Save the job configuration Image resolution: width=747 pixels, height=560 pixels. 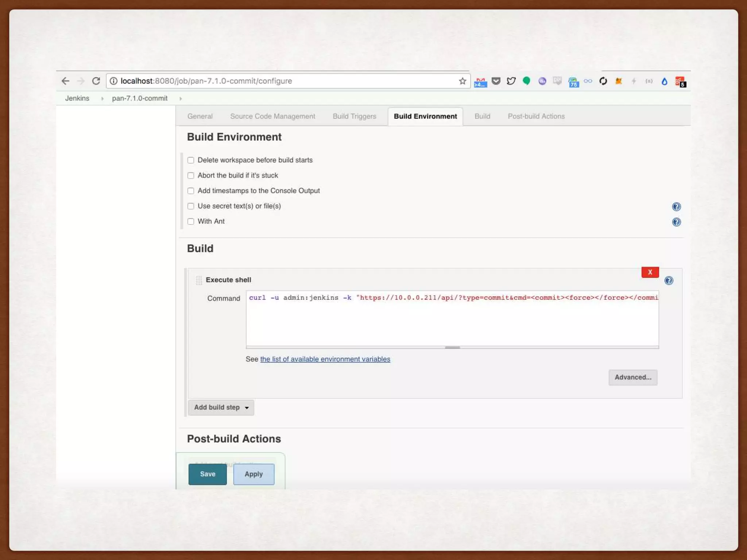point(208,474)
